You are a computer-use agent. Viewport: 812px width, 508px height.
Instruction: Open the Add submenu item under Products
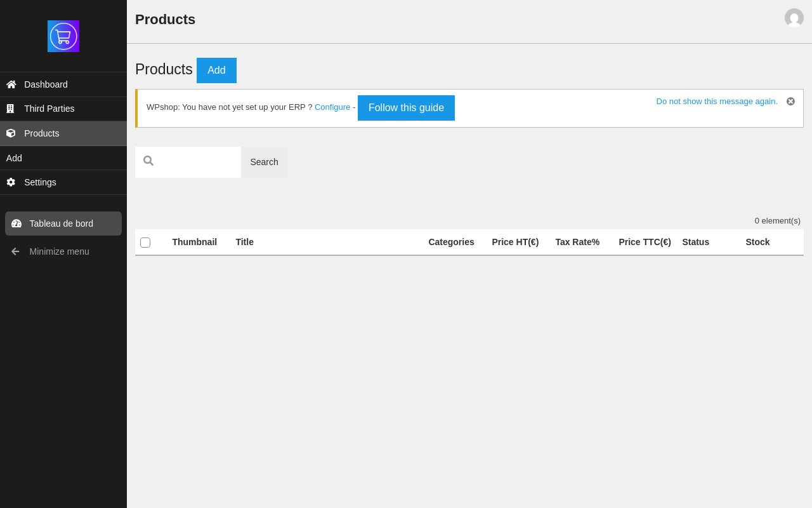63,158
